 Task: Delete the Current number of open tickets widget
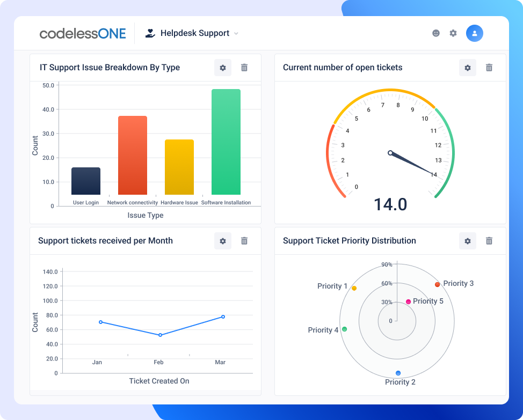[x=489, y=68]
